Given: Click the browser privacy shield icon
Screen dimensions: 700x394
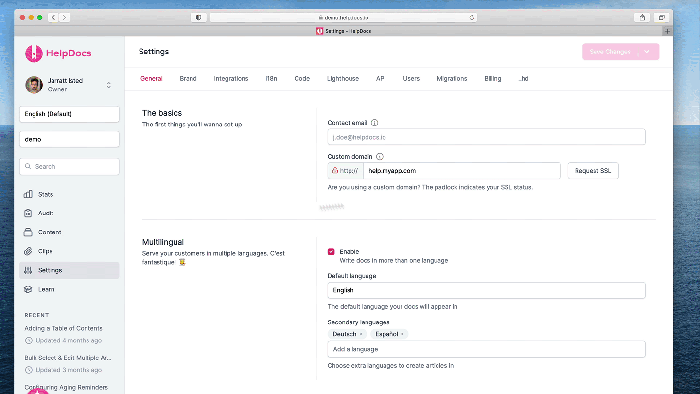Looking at the screenshot, I should pos(199,17).
